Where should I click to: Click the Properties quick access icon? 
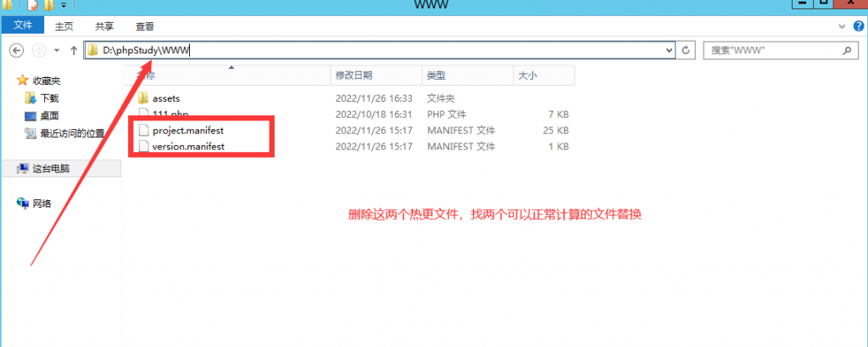coord(33,5)
